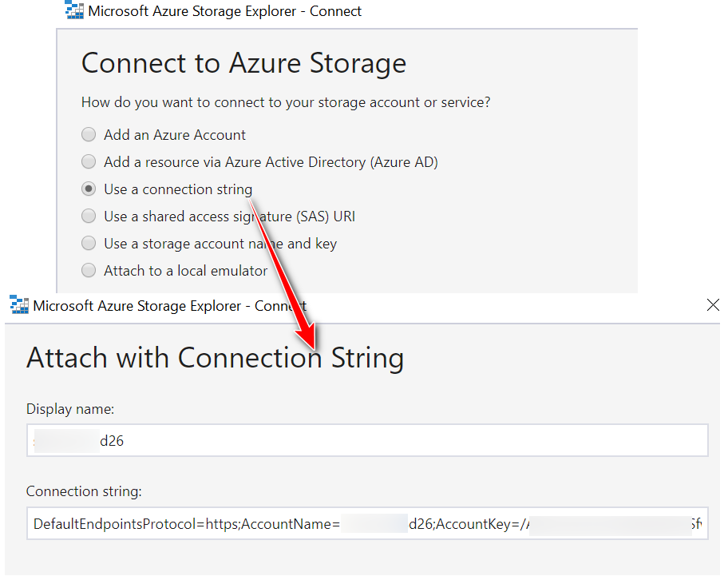
Task: Click the Connect to Azure Storage heading
Action: pos(243,63)
